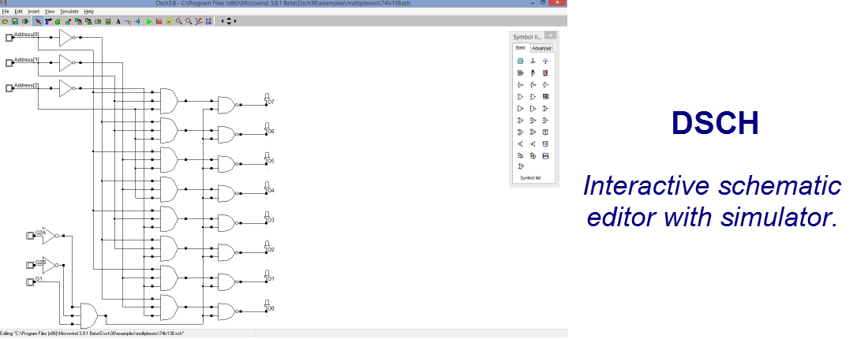Click the blue-and-black Cut tool icon
The width and height of the screenshot is (868, 339).
coord(48,21)
